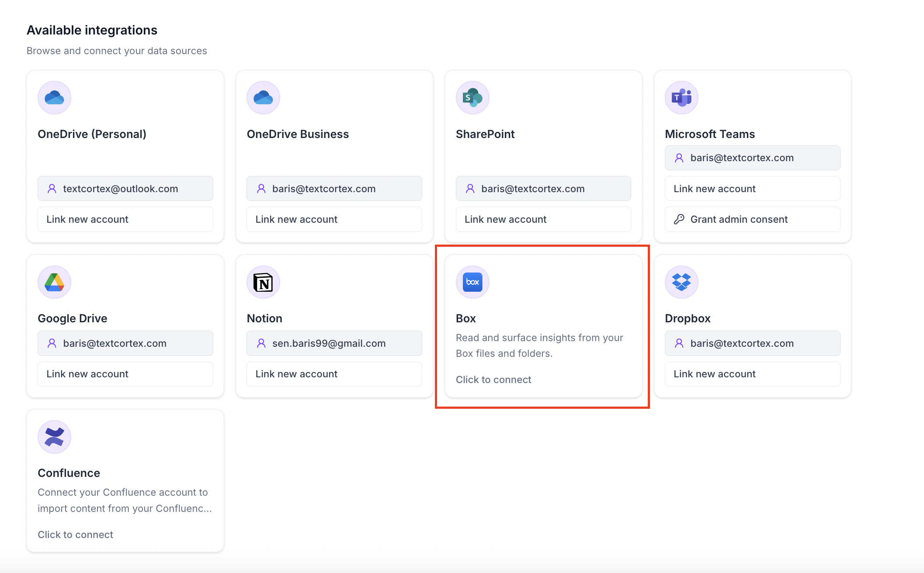
Task: Click the Notion card title
Action: tap(264, 318)
